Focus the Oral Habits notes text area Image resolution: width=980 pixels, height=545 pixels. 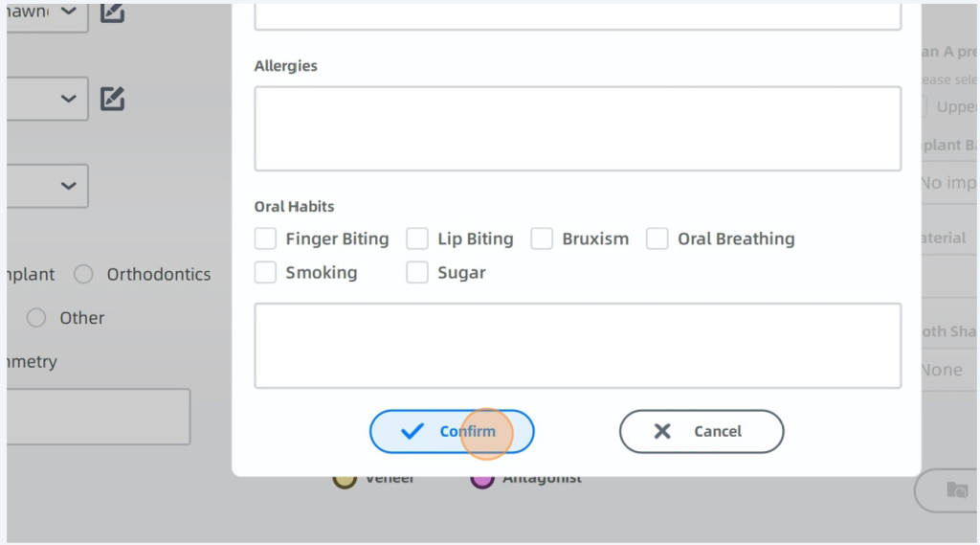pos(577,346)
